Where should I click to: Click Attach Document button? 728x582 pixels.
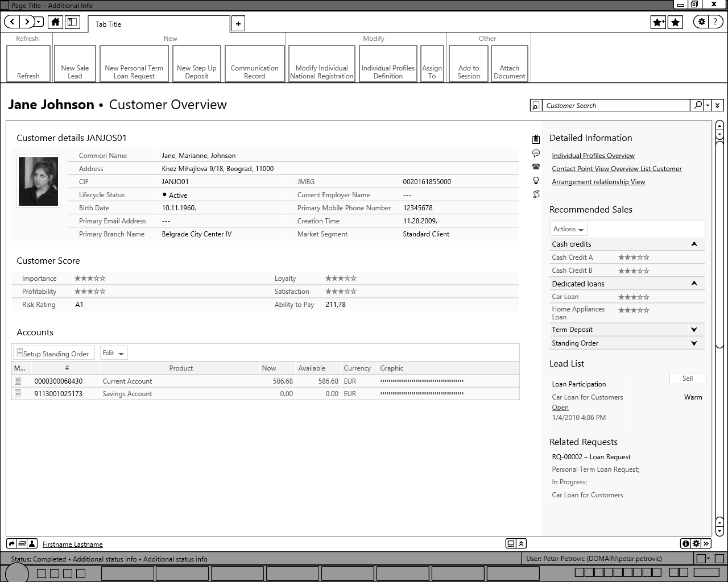[x=510, y=64]
